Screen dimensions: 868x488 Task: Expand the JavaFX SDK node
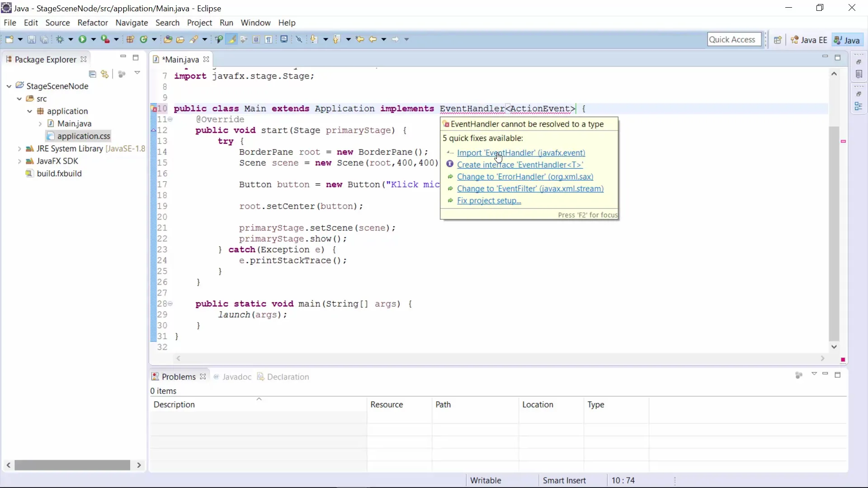pos(19,161)
